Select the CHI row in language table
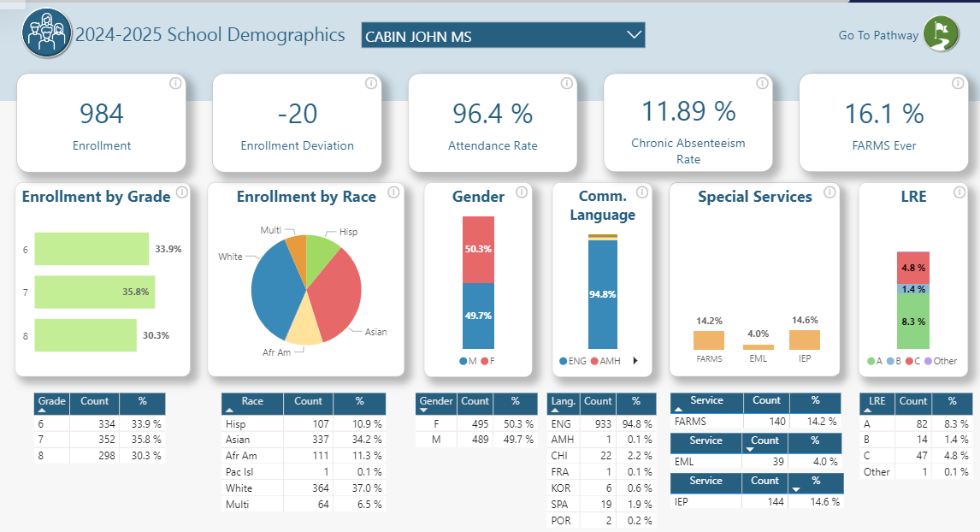The height and width of the screenshot is (532, 980). pos(602,456)
